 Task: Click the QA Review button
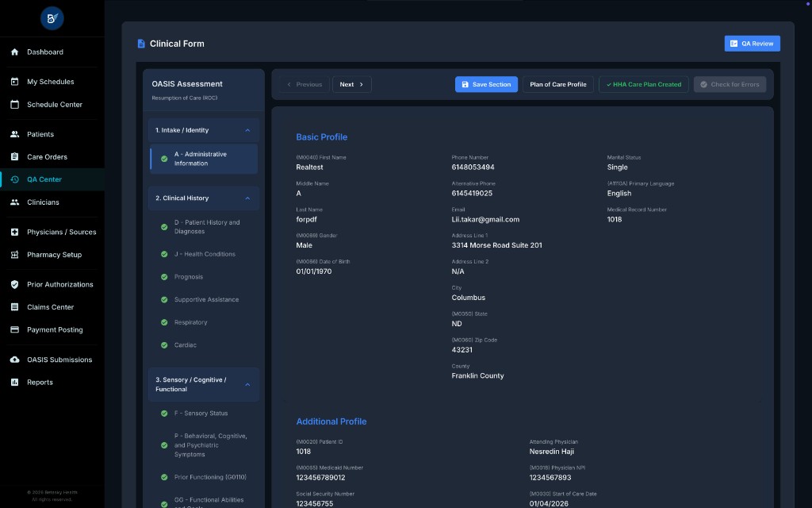(x=752, y=44)
